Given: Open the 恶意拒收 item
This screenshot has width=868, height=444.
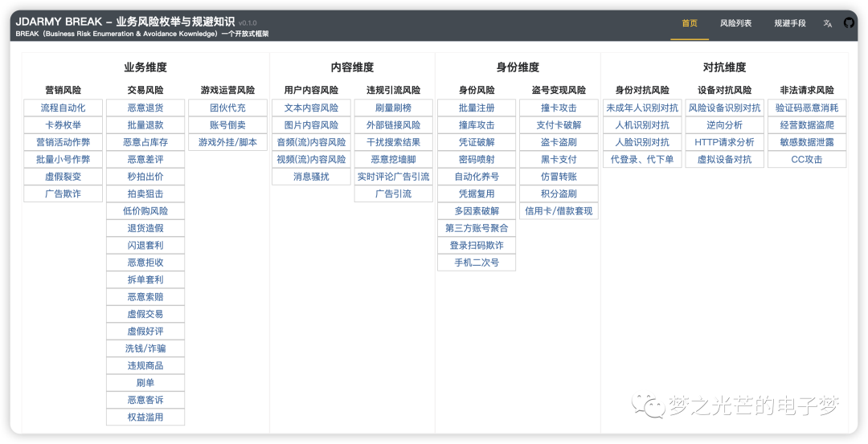Looking at the screenshot, I should point(145,262).
